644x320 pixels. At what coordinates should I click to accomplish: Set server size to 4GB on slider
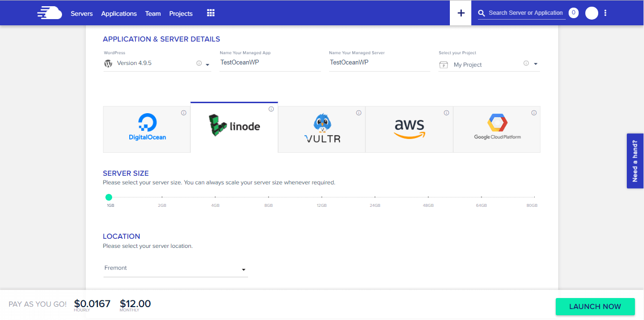tap(215, 197)
